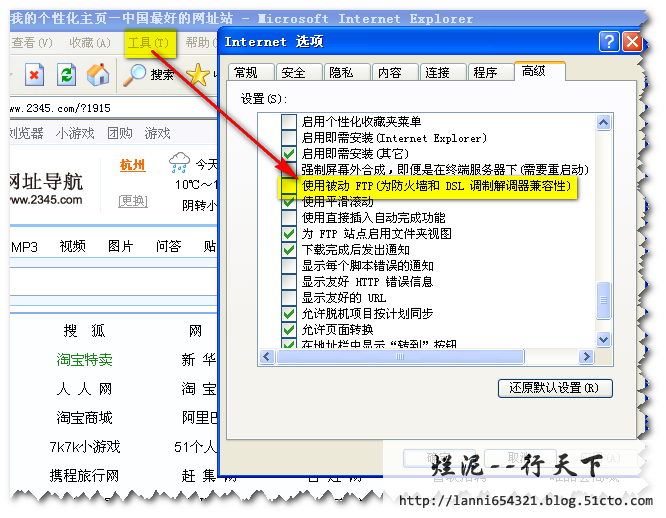Click the dialog Help question mark icon
Image resolution: width=666 pixels, height=518 pixels.
point(609,42)
